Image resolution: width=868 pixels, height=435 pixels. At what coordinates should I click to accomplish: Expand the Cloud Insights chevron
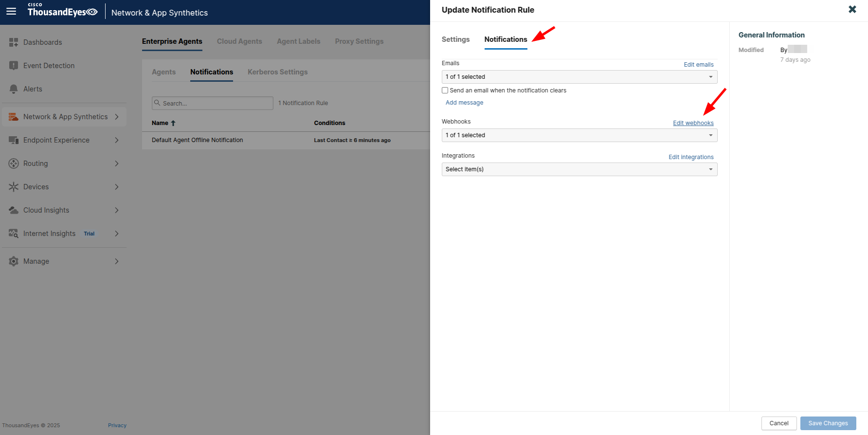coord(117,210)
